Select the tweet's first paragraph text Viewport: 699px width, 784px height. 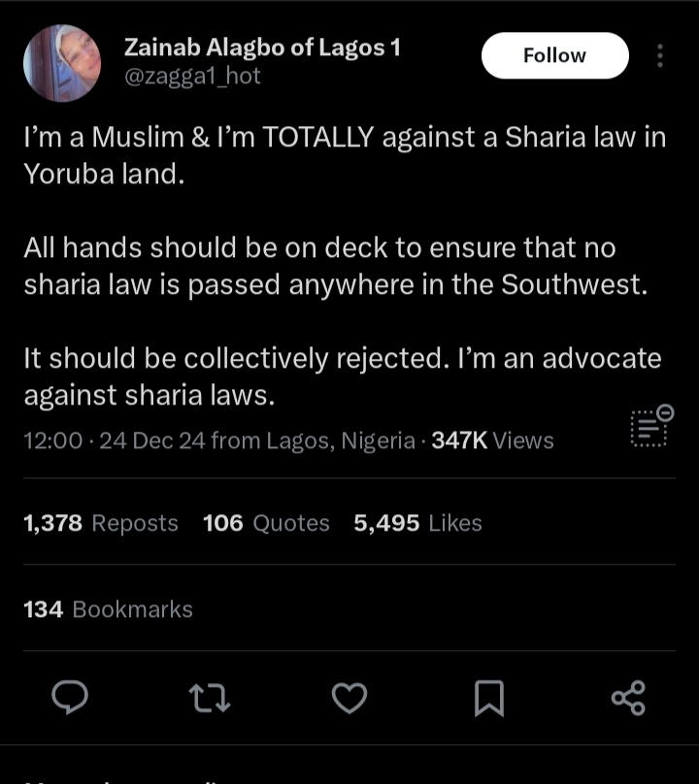345,155
